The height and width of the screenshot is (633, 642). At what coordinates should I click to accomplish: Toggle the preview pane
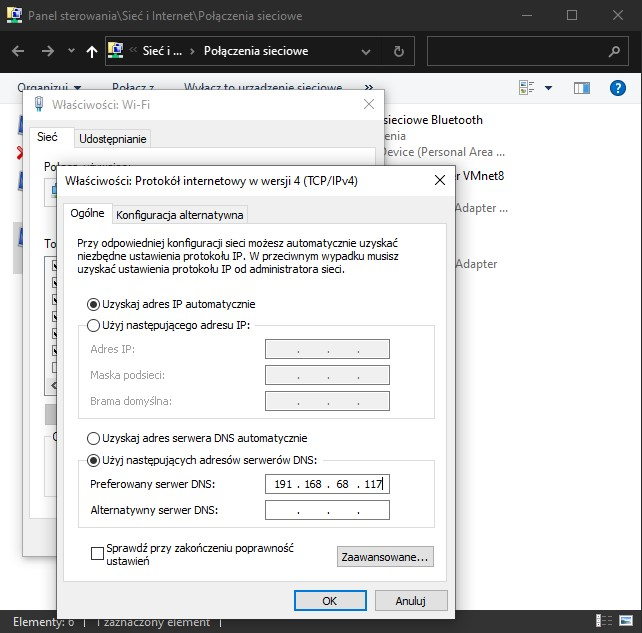[x=582, y=88]
